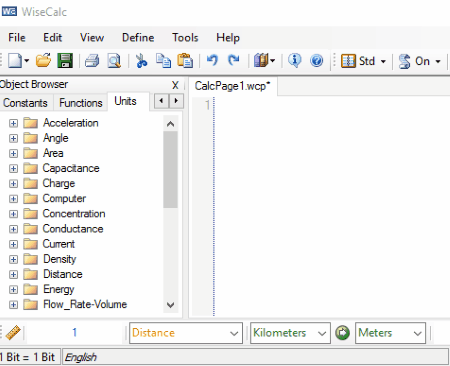This screenshot has height=366, width=450.
Task: Open the Edit menu
Action: [52, 37]
